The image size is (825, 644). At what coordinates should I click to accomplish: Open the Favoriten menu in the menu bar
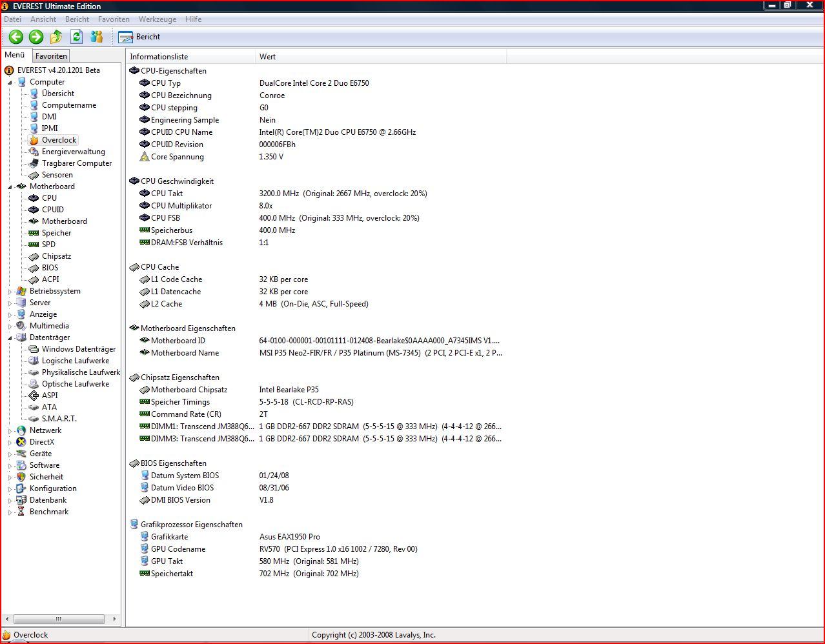point(114,19)
